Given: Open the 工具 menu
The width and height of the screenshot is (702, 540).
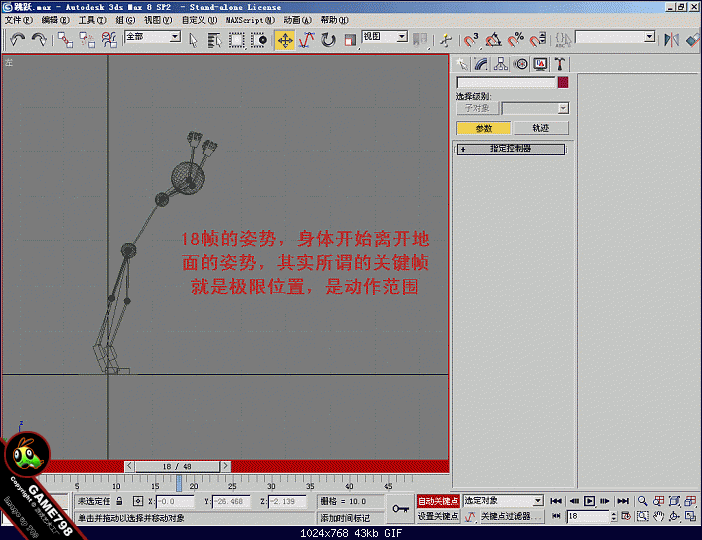Looking at the screenshot, I should [92, 20].
